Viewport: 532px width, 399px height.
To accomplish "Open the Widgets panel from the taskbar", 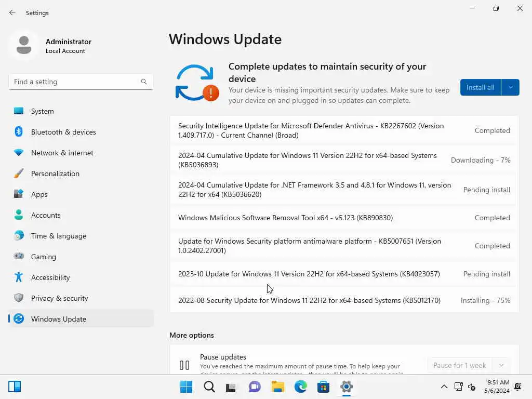I will point(15,387).
